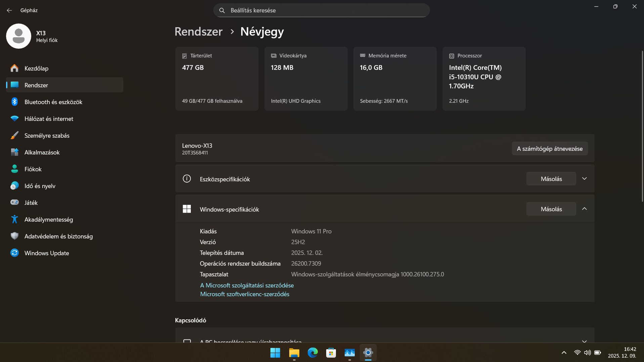Image resolution: width=644 pixels, height=362 pixels.
Task: Launch Microsoft Edge from taskbar
Action: tap(312, 353)
